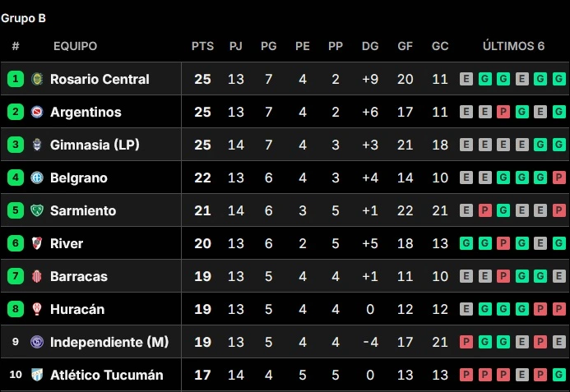Click the Barracas striped crest
Image resolution: width=570 pixels, height=392 pixels.
37,276
